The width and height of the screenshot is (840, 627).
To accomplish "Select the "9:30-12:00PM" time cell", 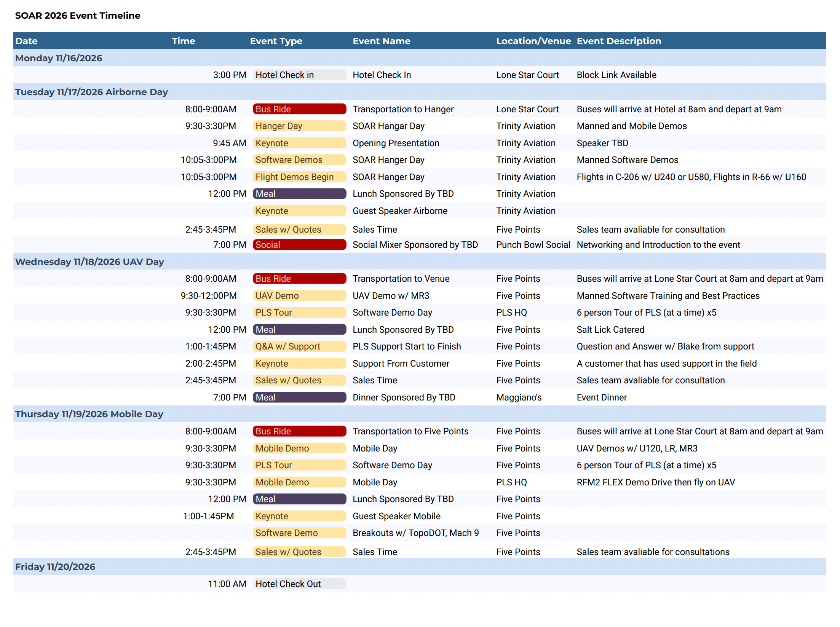I will point(209,296).
